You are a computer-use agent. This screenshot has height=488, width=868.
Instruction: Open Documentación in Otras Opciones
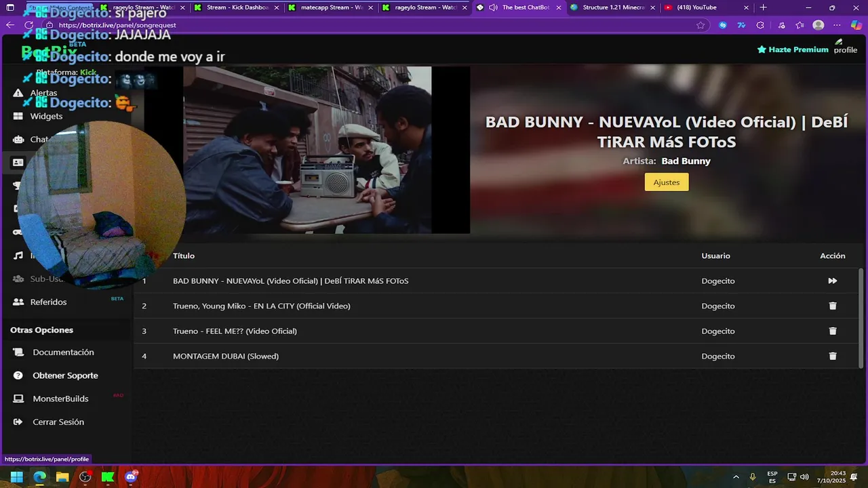pos(63,352)
